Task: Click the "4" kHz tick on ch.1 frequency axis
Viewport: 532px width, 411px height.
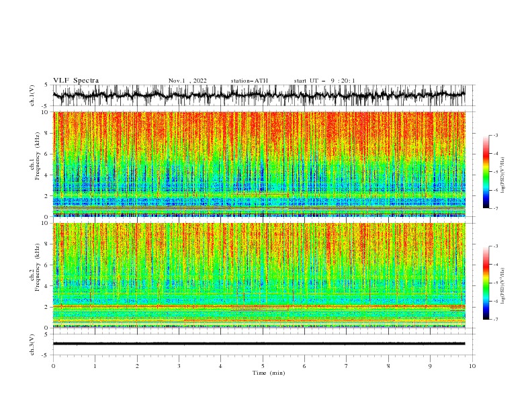Action: tap(47, 175)
